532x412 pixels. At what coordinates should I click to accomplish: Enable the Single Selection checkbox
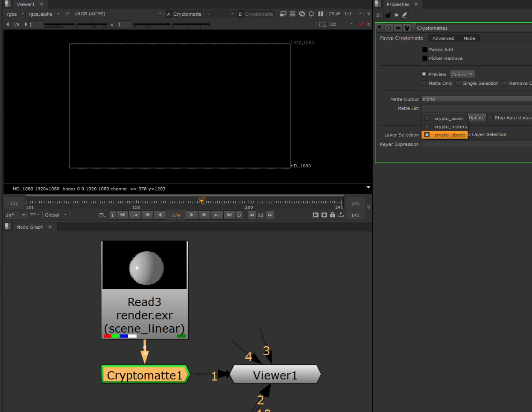pos(458,83)
